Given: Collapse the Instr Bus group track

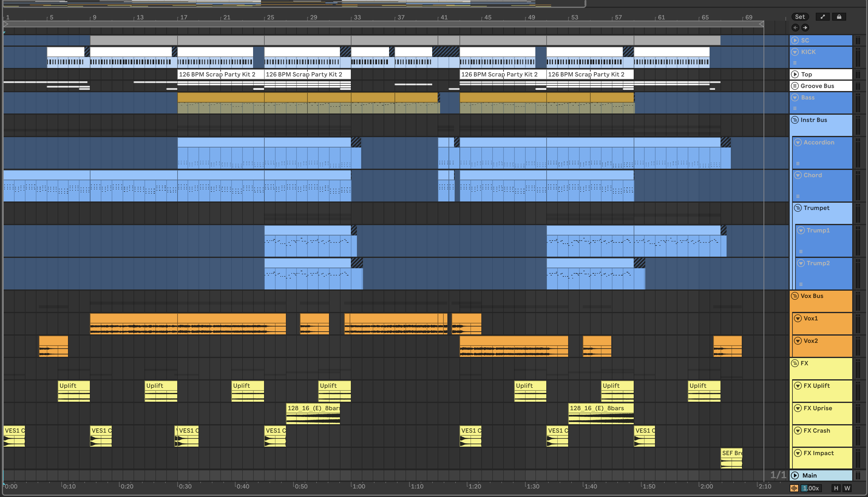Looking at the screenshot, I should (x=795, y=120).
